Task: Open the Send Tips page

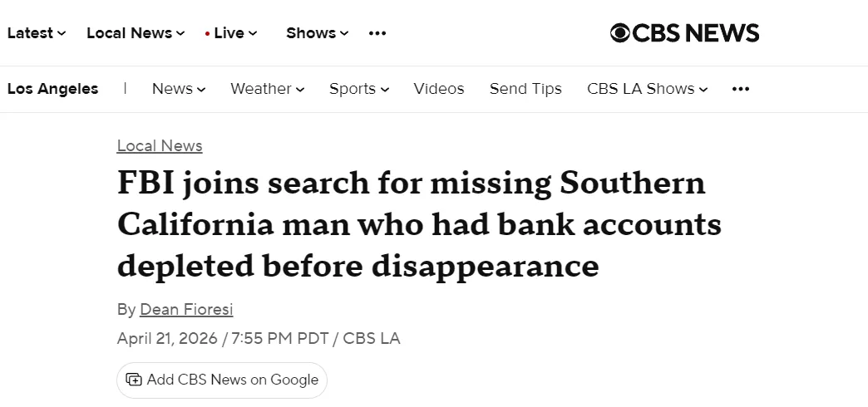Action: coord(525,89)
